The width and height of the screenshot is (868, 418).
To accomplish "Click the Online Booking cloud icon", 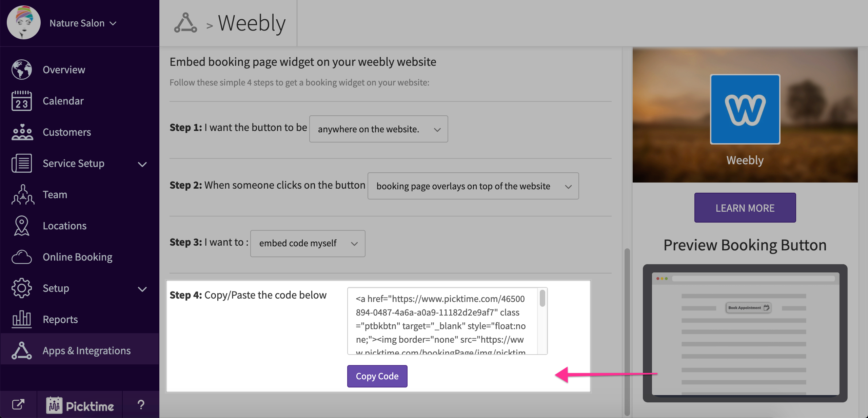I will (x=22, y=257).
